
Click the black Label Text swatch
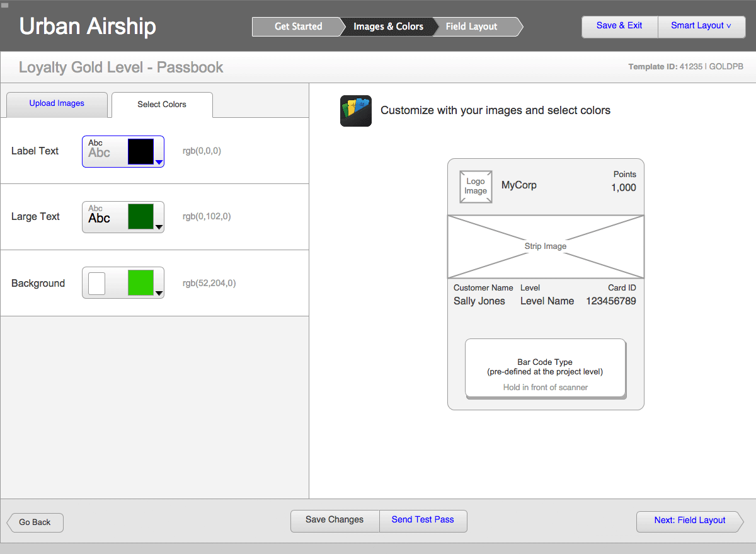click(x=140, y=152)
